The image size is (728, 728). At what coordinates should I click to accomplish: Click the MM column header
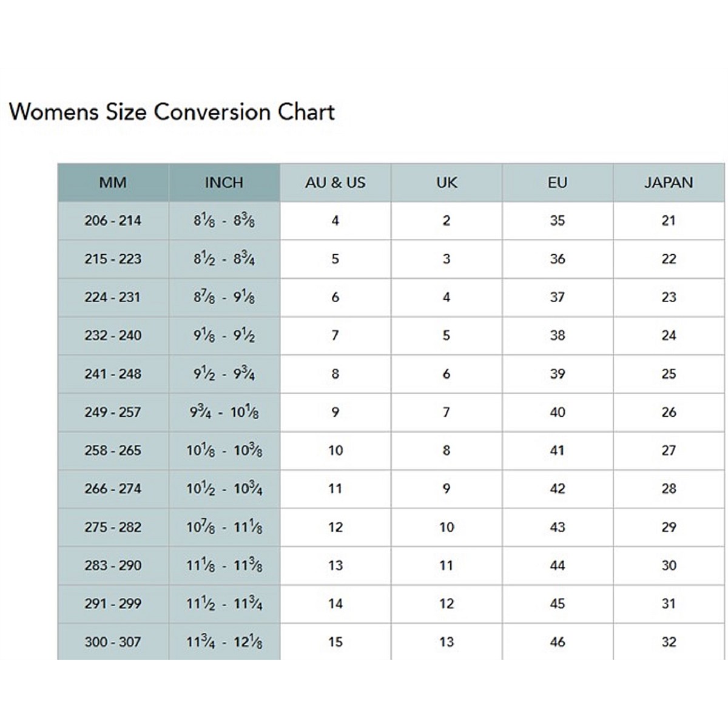(113, 183)
